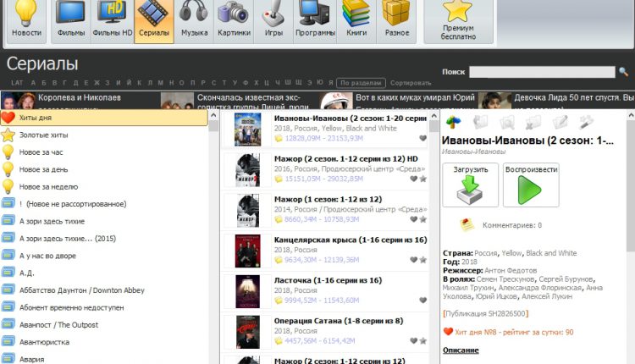Select Операция Сатана (1-8 серии из 8)
The image size is (635, 364).
coord(324,332)
